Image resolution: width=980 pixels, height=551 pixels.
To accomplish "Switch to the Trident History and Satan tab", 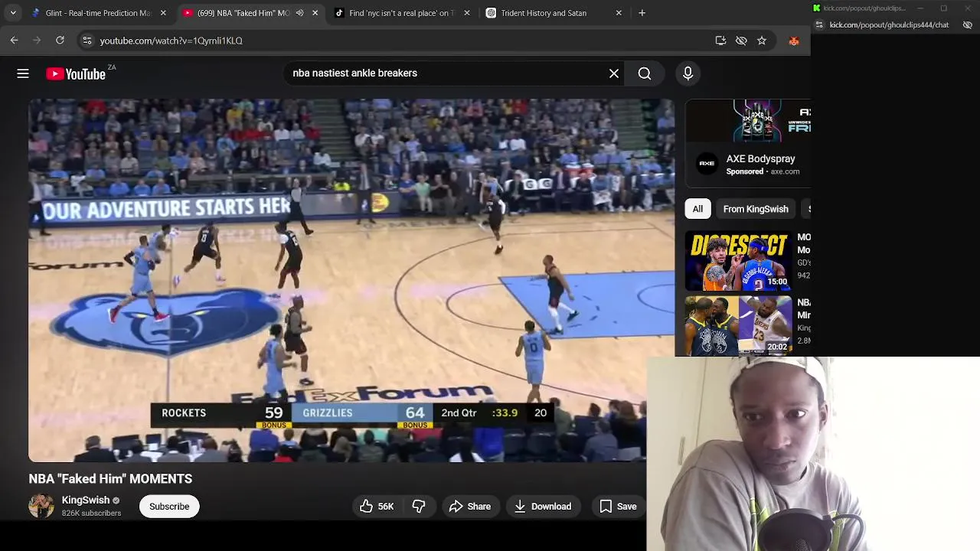I will [551, 13].
